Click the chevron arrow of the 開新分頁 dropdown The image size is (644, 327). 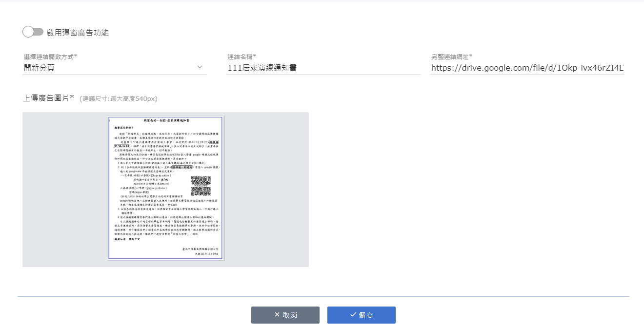tap(200, 67)
